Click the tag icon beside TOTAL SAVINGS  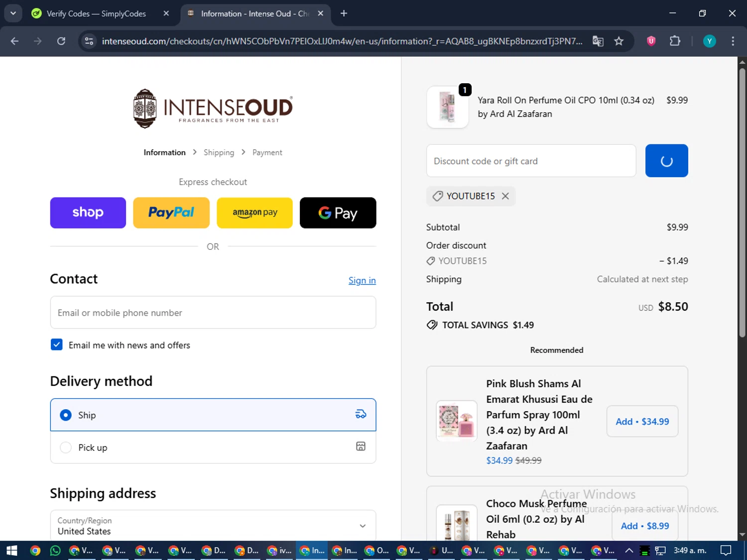pyautogui.click(x=432, y=325)
